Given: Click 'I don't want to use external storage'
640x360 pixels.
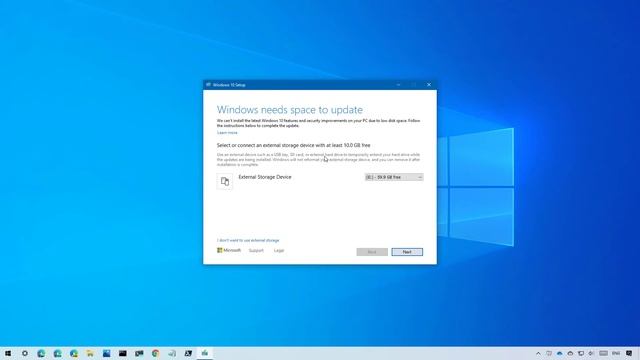Looking at the screenshot, I should pyautogui.click(x=248, y=240).
